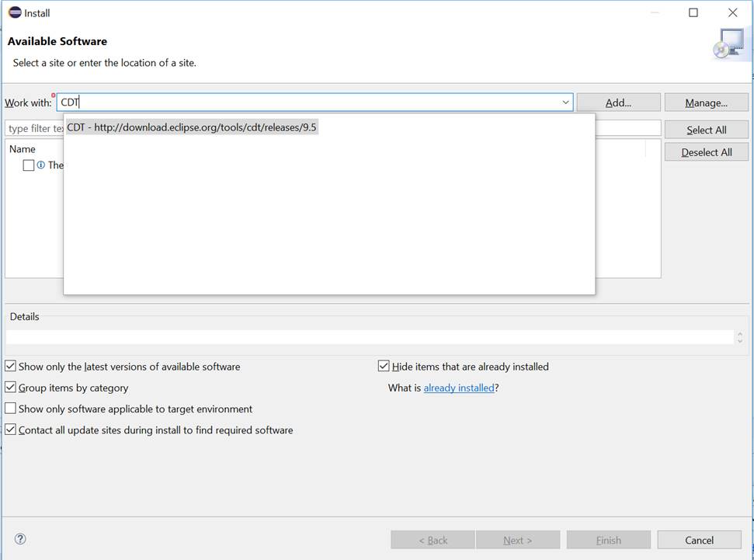The height and width of the screenshot is (560, 754).
Task: Click the type filter text field
Action: coord(35,127)
